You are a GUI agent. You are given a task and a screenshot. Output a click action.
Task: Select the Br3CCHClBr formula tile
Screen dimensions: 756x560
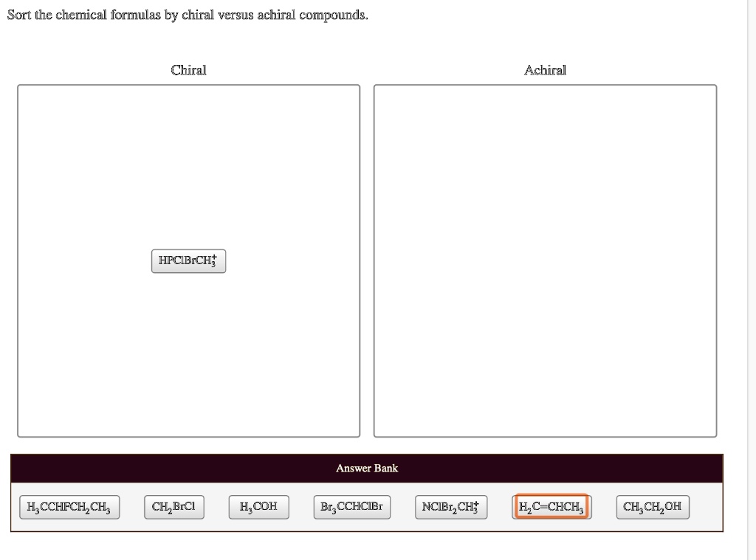pyautogui.click(x=352, y=507)
